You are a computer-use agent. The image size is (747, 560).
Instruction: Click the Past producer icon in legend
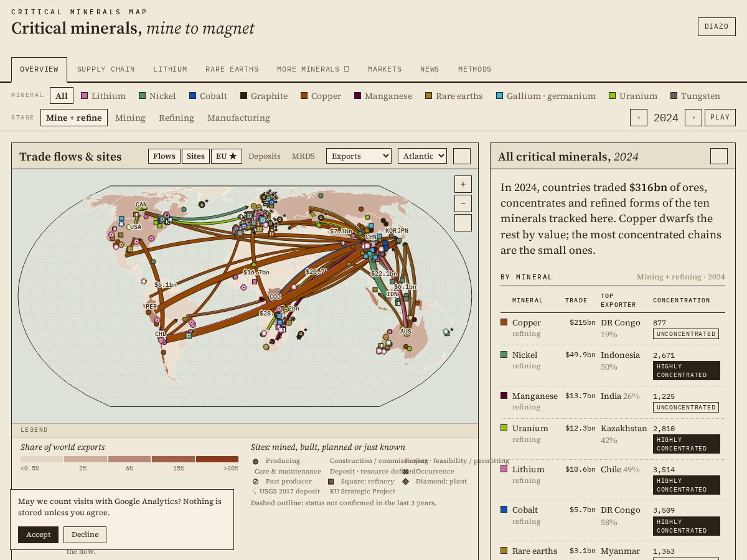pyautogui.click(x=255, y=482)
